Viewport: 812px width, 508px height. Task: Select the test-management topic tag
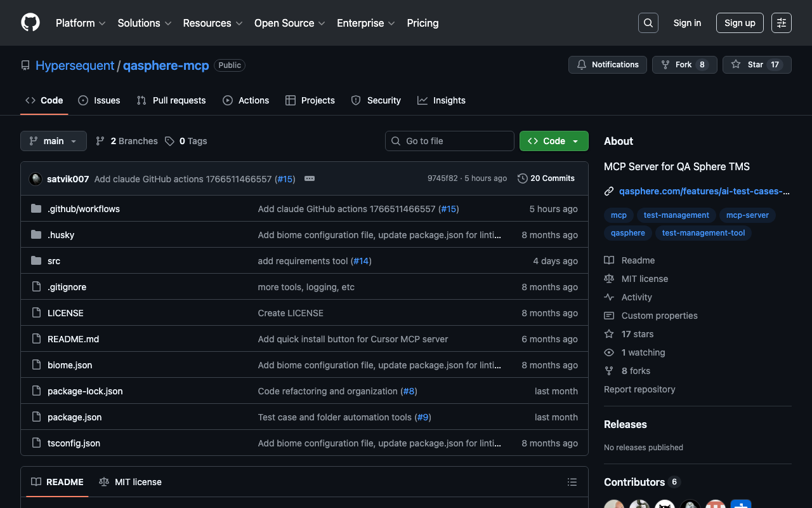[676, 215]
